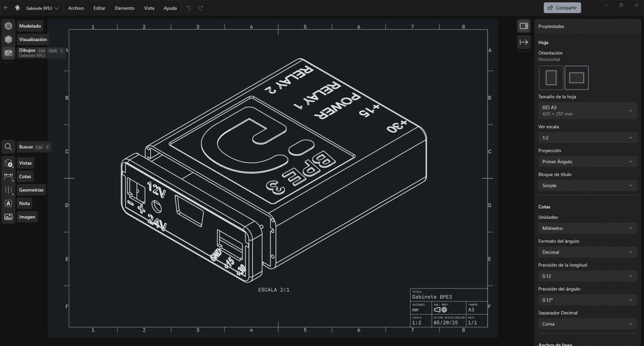Click the undo arrow button
The width and height of the screenshot is (644, 346).
188,8
